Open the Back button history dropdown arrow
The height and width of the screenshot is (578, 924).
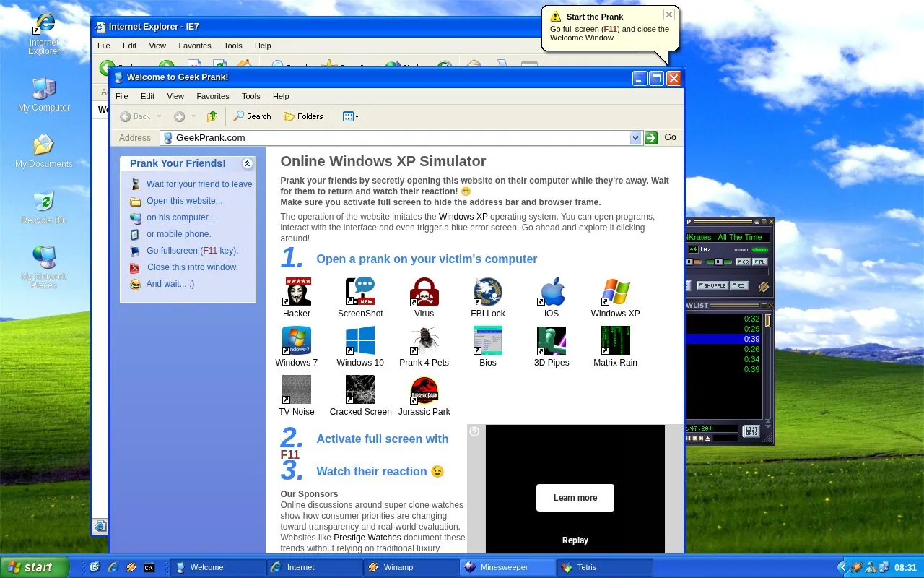click(159, 117)
